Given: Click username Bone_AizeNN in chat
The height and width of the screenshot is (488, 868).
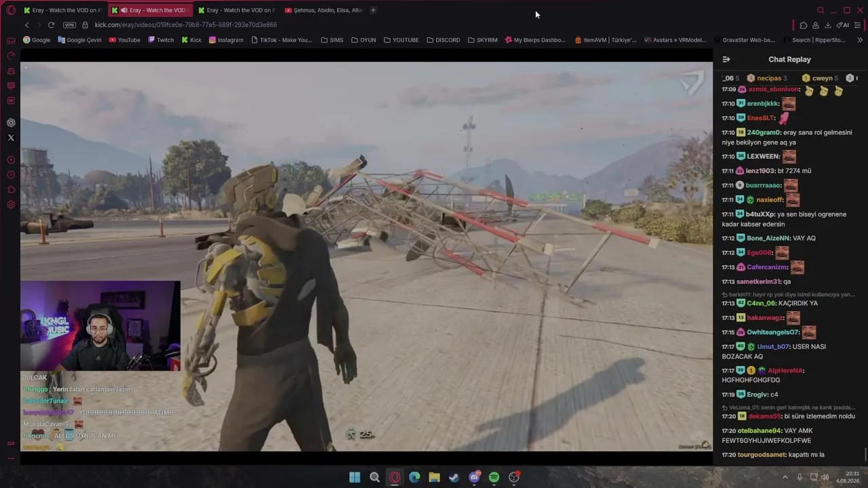Looking at the screenshot, I should (x=768, y=238).
